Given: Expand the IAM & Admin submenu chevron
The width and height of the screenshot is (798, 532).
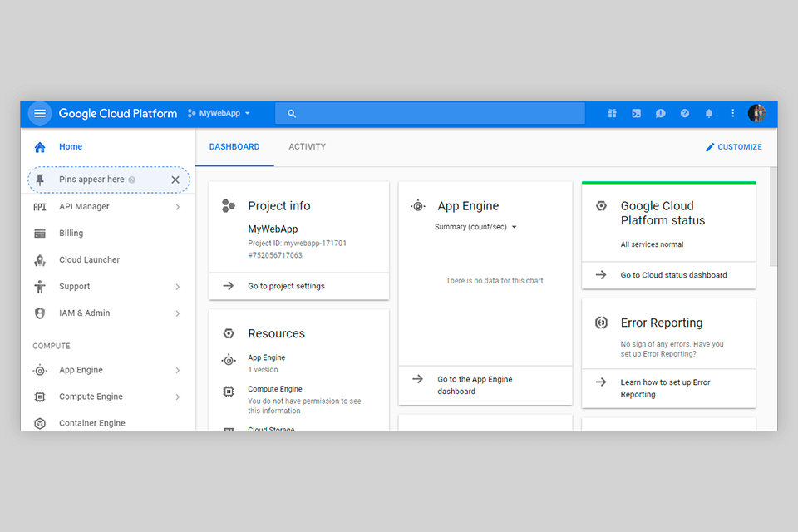Looking at the screenshot, I should pos(178,313).
